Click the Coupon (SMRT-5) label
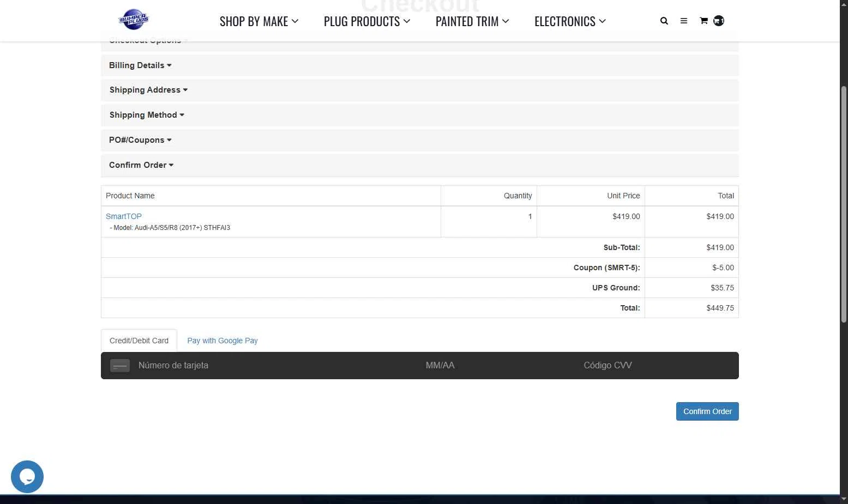 tap(606, 268)
